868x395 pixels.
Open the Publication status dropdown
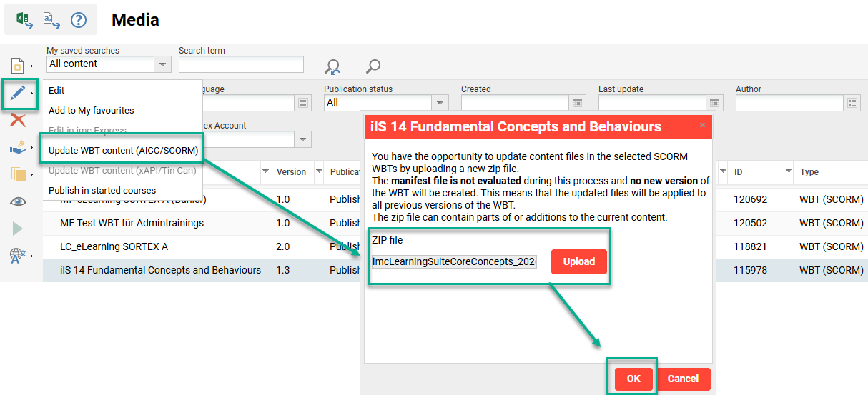[440, 103]
